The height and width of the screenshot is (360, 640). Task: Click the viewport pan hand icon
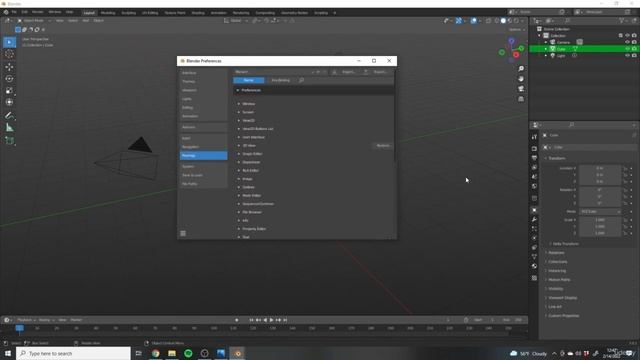pyautogui.click(x=521, y=79)
